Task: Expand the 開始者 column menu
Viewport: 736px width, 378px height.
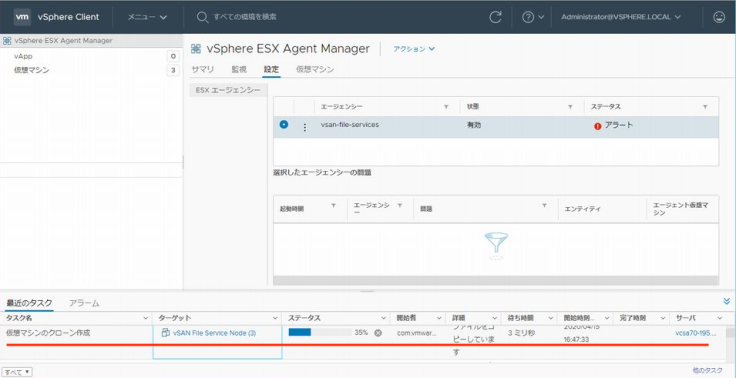Action: click(x=439, y=318)
